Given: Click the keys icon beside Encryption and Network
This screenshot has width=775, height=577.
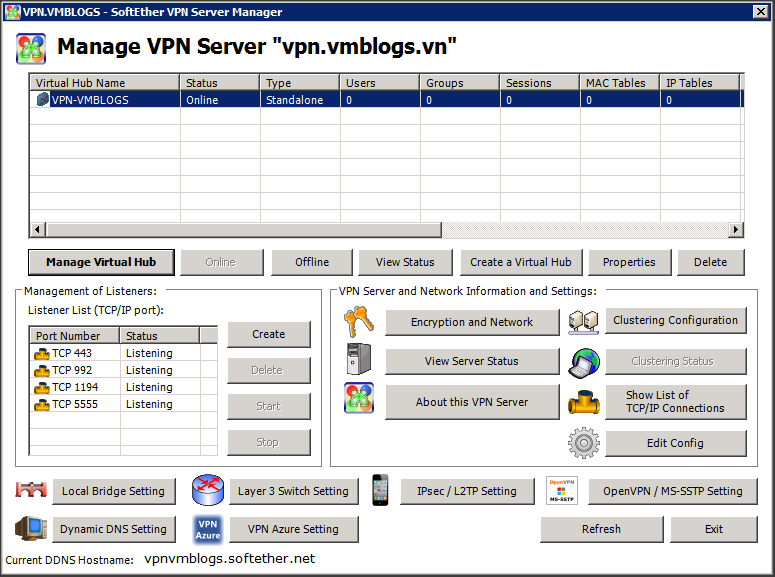Looking at the screenshot, I should click(358, 321).
